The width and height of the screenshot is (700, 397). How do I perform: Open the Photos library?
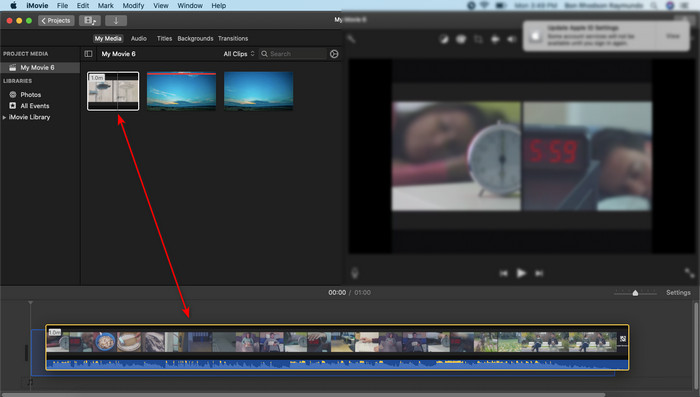pos(25,95)
